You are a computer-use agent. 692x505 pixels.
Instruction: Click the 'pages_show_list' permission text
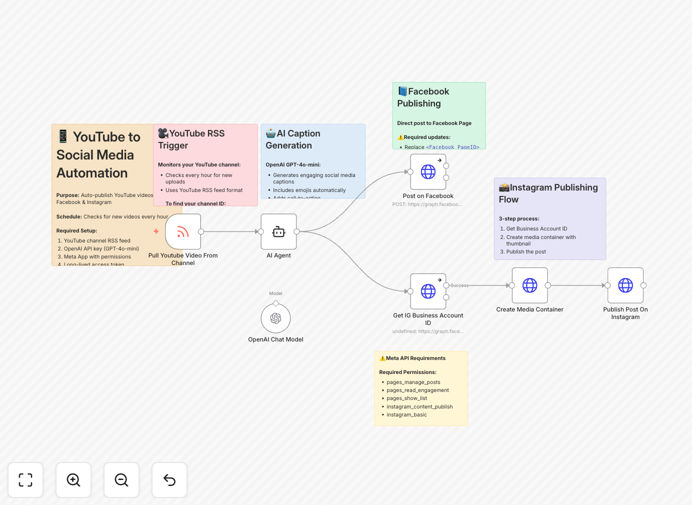[x=407, y=398]
